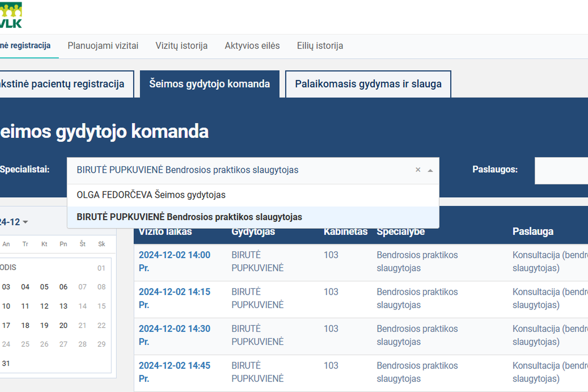Open the 24-12 month dropdown
The image size is (588, 392).
pos(14,222)
